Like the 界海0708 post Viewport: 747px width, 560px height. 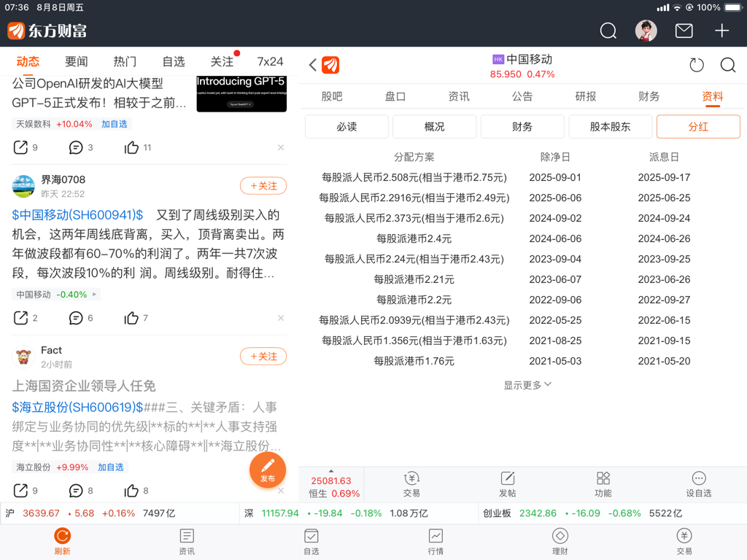[131, 318]
